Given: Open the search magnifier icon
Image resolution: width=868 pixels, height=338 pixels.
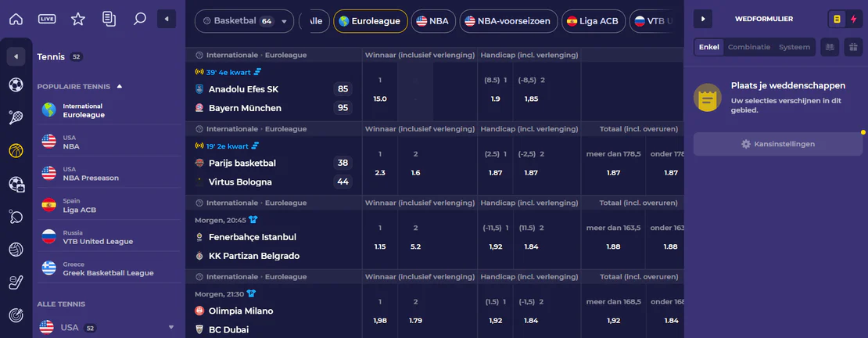Looking at the screenshot, I should click(x=140, y=19).
